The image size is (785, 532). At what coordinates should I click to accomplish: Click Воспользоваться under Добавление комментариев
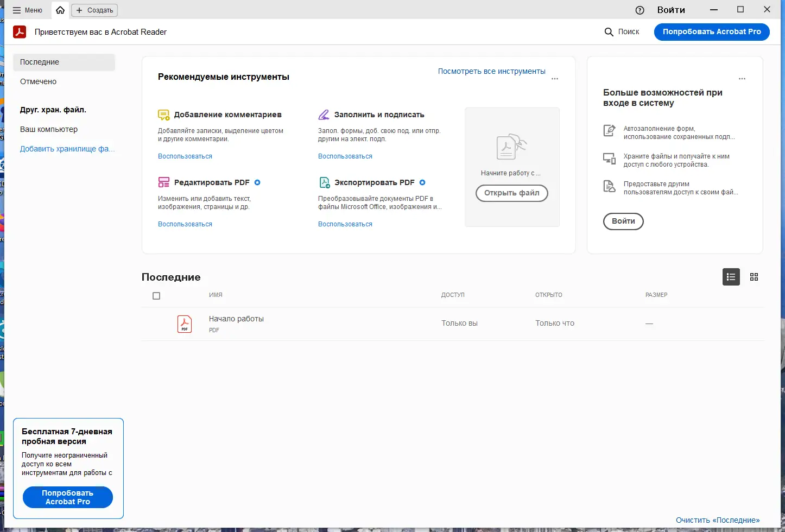click(185, 156)
